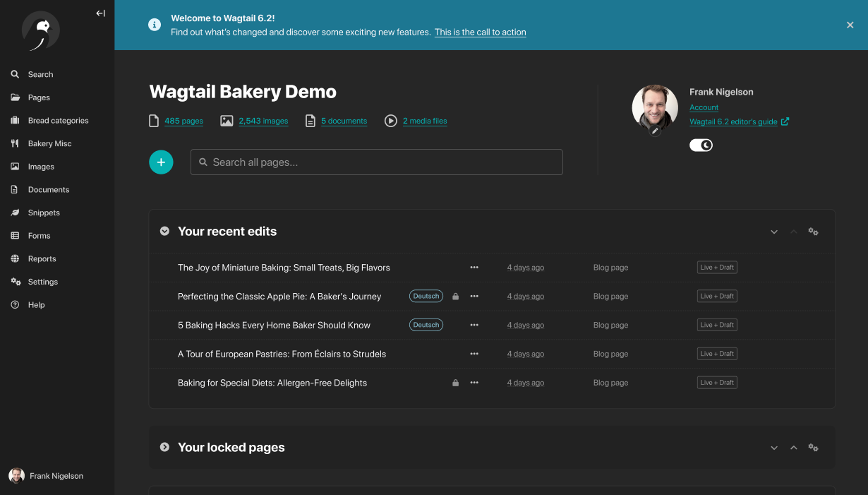Open actions menu for Baking Hacks row
The width and height of the screenshot is (868, 495).
click(474, 326)
